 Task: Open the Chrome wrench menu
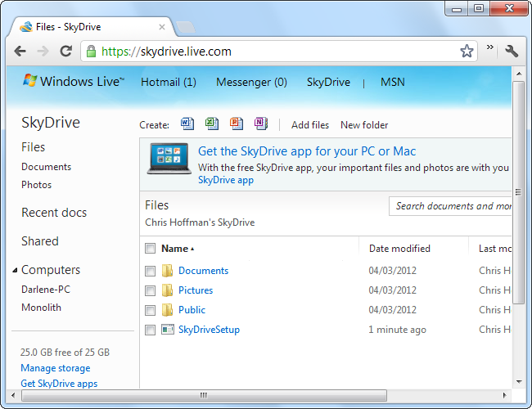point(512,52)
